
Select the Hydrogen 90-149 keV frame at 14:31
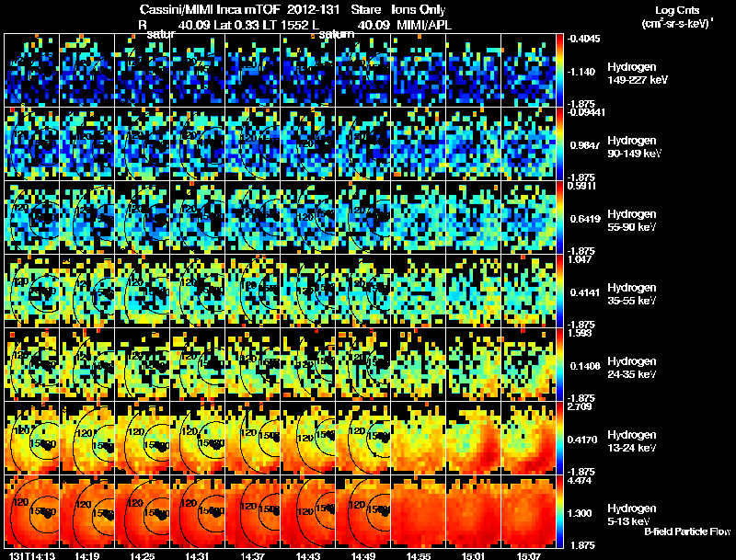coord(198,144)
